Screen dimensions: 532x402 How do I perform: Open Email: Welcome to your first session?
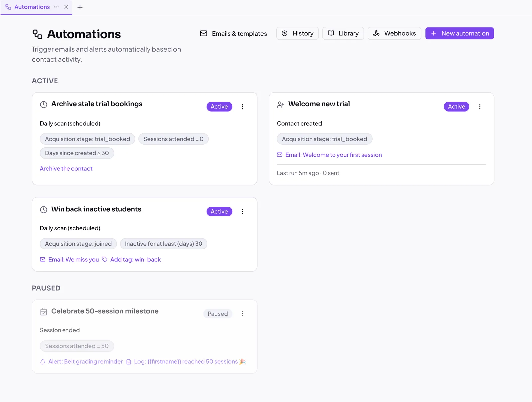pyautogui.click(x=330, y=155)
